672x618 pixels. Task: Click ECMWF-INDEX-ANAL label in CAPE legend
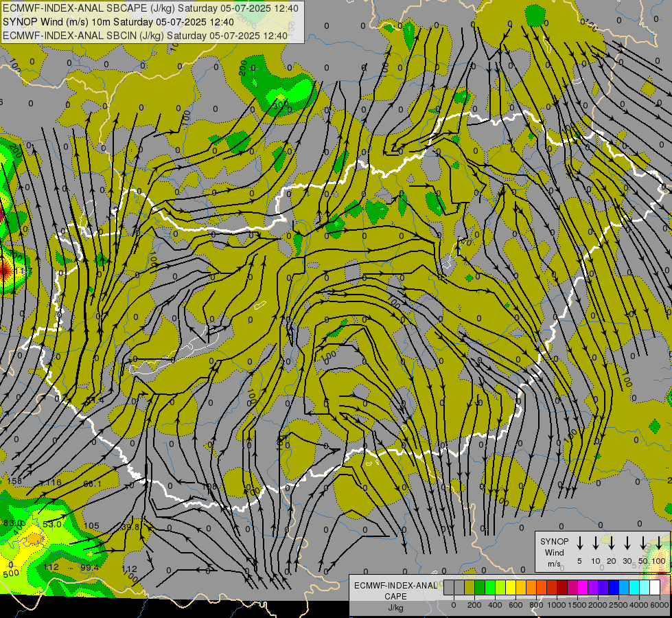point(395,586)
